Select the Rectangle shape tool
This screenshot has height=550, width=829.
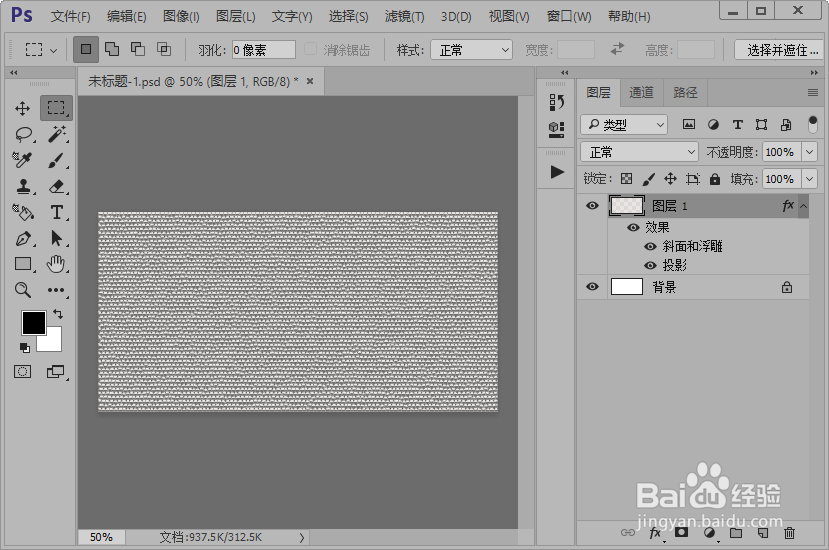tap(23, 263)
